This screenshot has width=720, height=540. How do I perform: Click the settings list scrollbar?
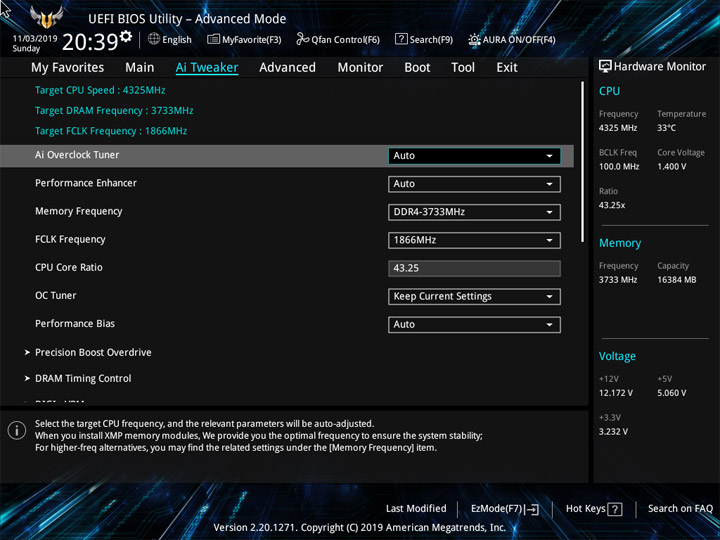[x=582, y=162]
